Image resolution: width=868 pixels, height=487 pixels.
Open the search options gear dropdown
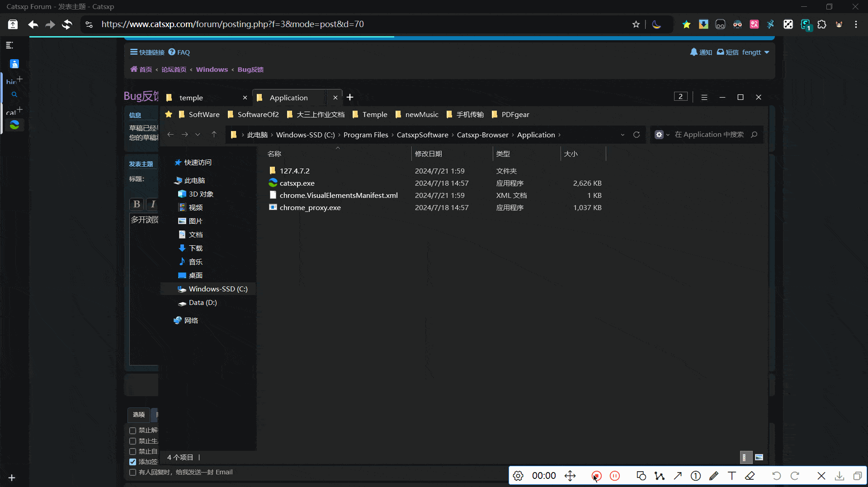click(x=662, y=135)
